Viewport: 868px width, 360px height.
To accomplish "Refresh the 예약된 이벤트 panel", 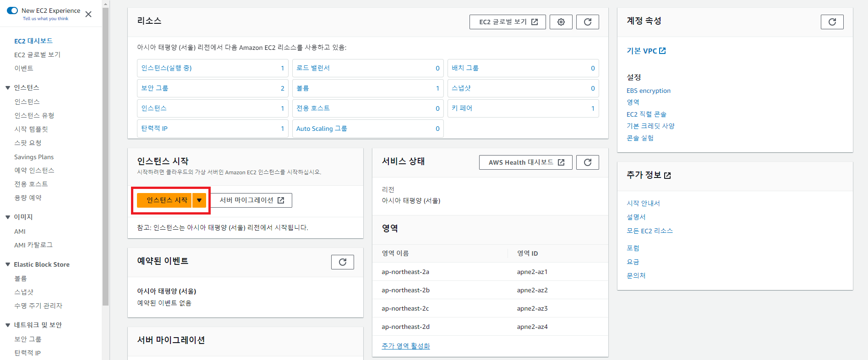I will pyautogui.click(x=343, y=262).
